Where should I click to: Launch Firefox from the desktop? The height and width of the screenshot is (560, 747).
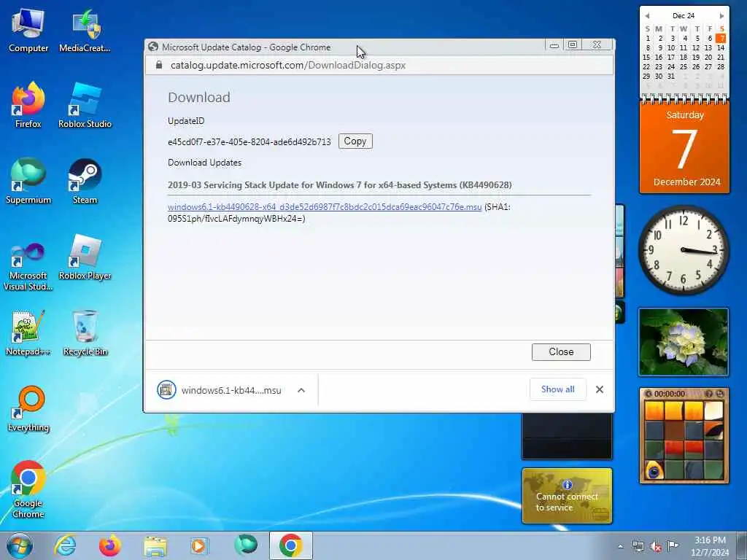click(28, 105)
